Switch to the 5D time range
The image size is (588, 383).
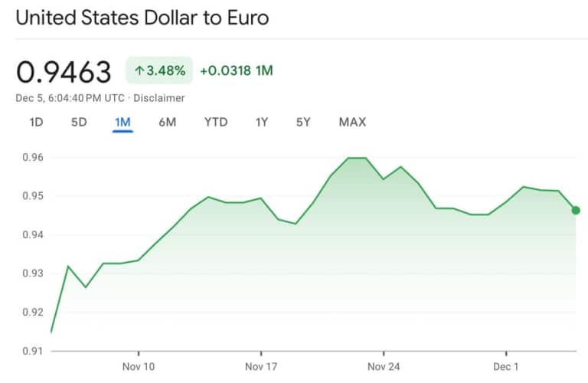click(79, 122)
